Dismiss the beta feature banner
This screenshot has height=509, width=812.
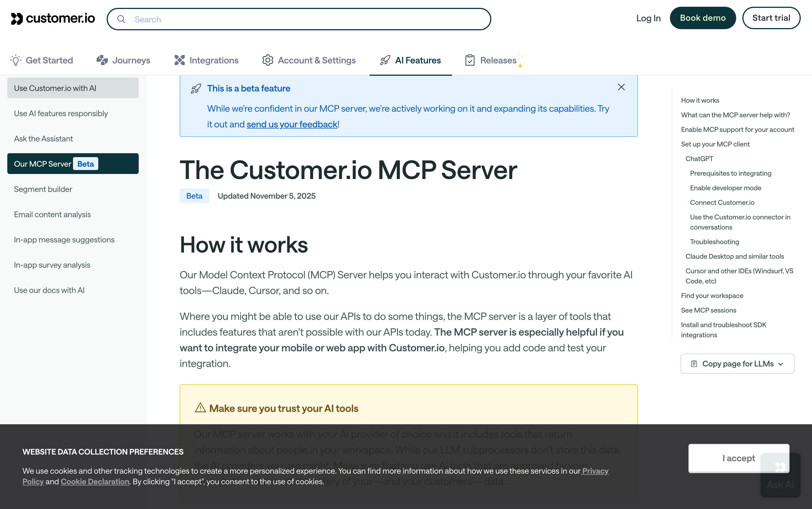click(x=621, y=87)
